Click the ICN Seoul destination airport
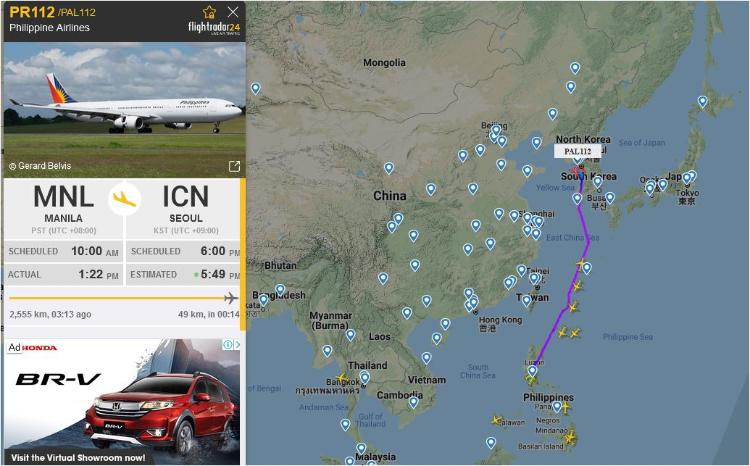 click(x=186, y=204)
